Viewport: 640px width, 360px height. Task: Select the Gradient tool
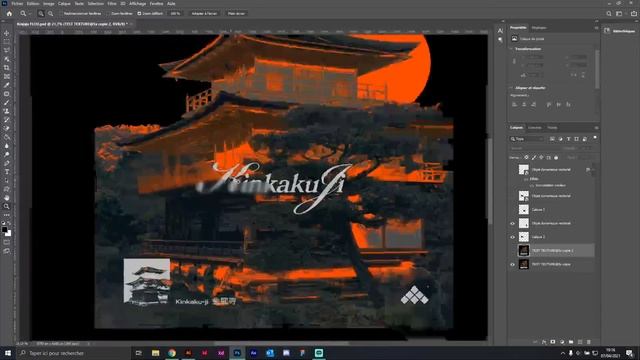[x=7, y=137]
